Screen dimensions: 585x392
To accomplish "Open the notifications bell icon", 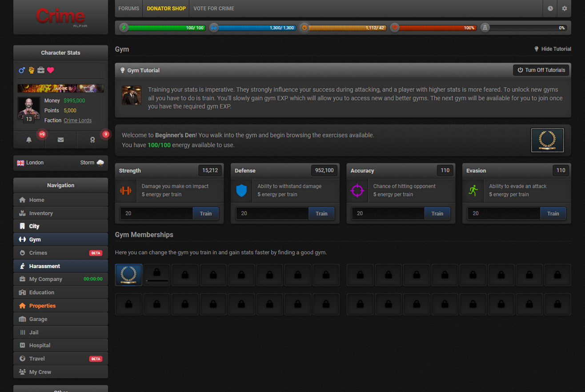I will (x=29, y=140).
